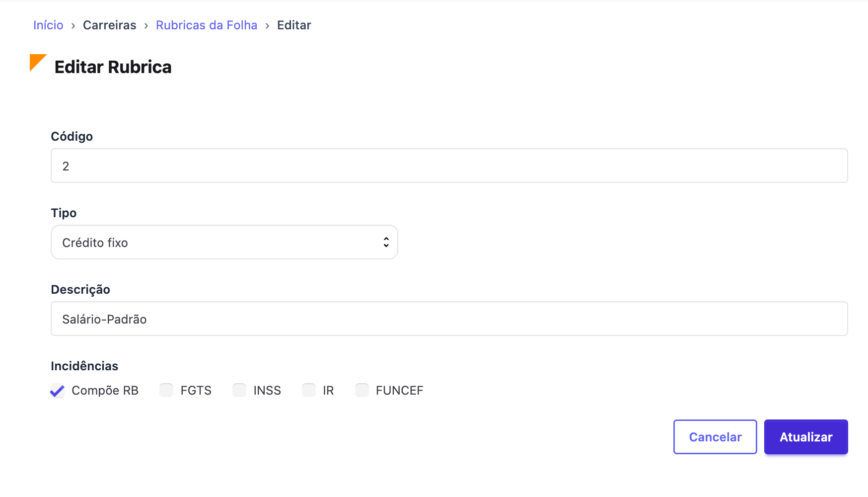Check the IR incidence box
Image resolution: width=868 pixels, height=497 pixels.
pyautogui.click(x=309, y=390)
